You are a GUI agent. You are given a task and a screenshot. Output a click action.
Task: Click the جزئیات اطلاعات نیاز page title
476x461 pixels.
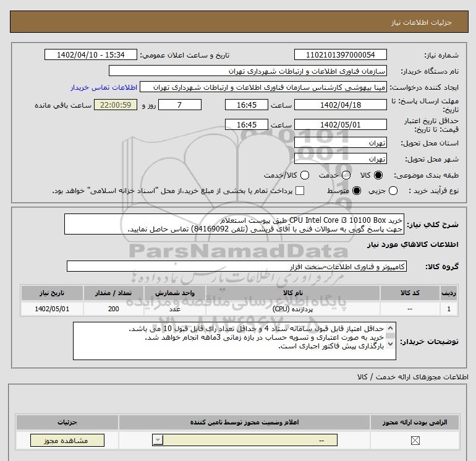tap(422, 22)
